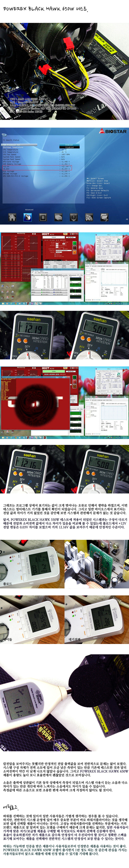
Task: Select the FCH Voltage row
Action: (x=41, y=171)
